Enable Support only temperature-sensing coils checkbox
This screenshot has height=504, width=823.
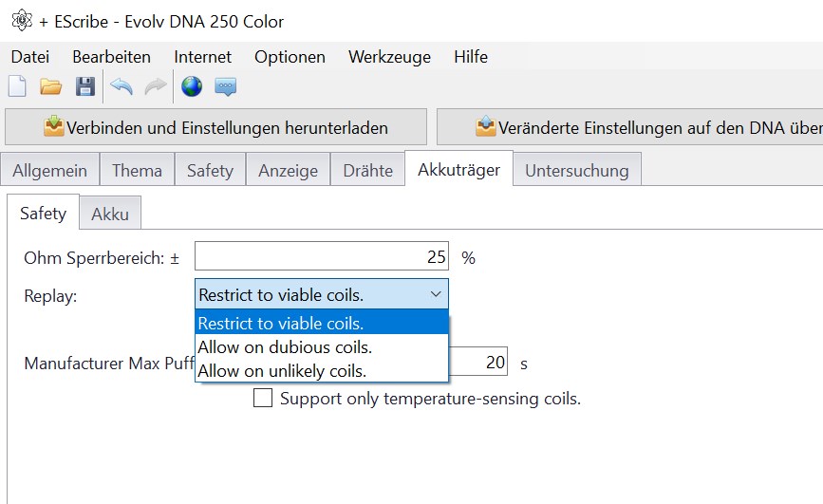[263, 399]
